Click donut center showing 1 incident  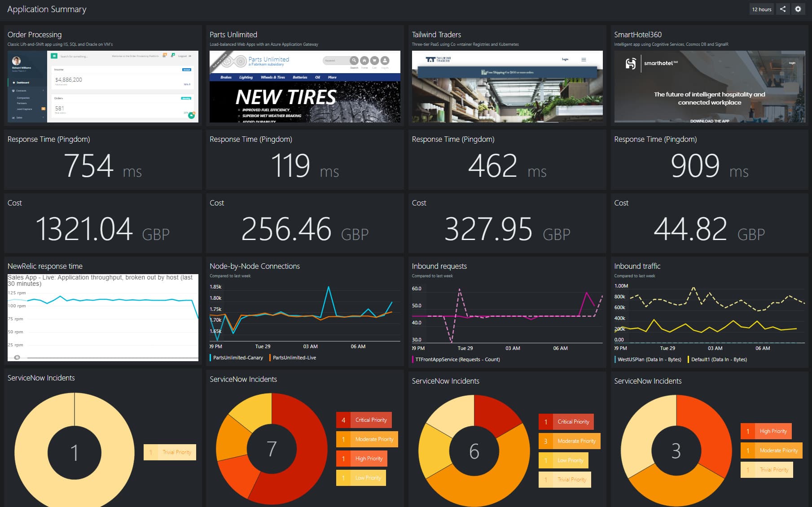(x=74, y=452)
